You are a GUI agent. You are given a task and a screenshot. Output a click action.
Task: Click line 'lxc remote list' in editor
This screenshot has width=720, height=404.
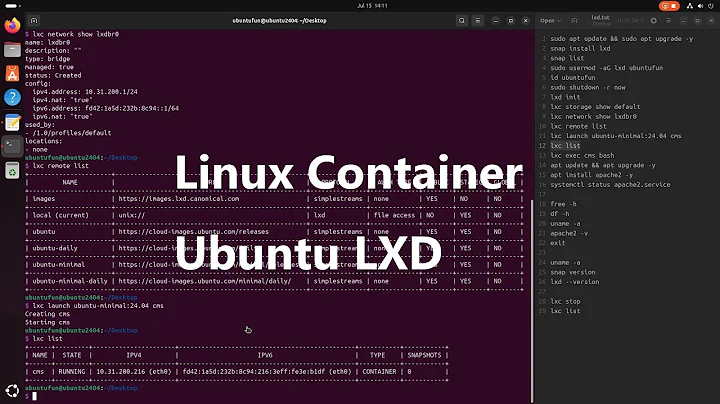click(578, 126)
